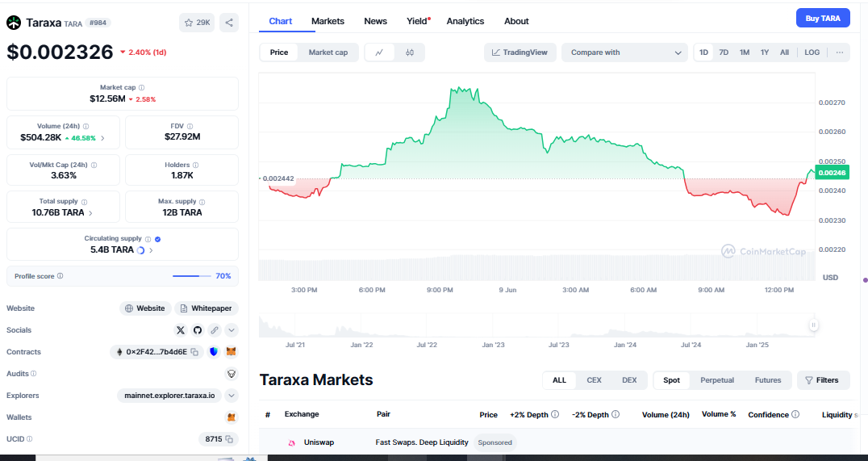Open the GitHub social icon
Screen dimensions: 868x461
click(x=198, y=330)
